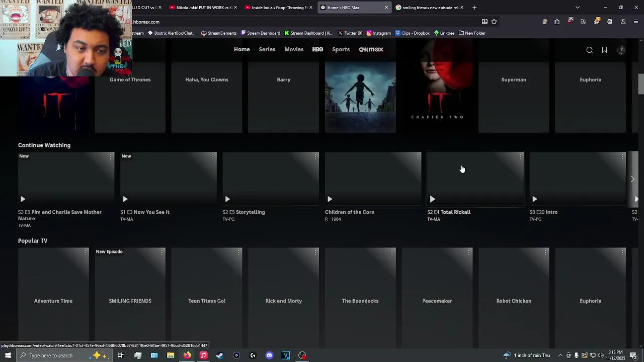Open options menu on Children of the Corn card
The width and height of the screenshot is (644, 362).
pos(418,157)
